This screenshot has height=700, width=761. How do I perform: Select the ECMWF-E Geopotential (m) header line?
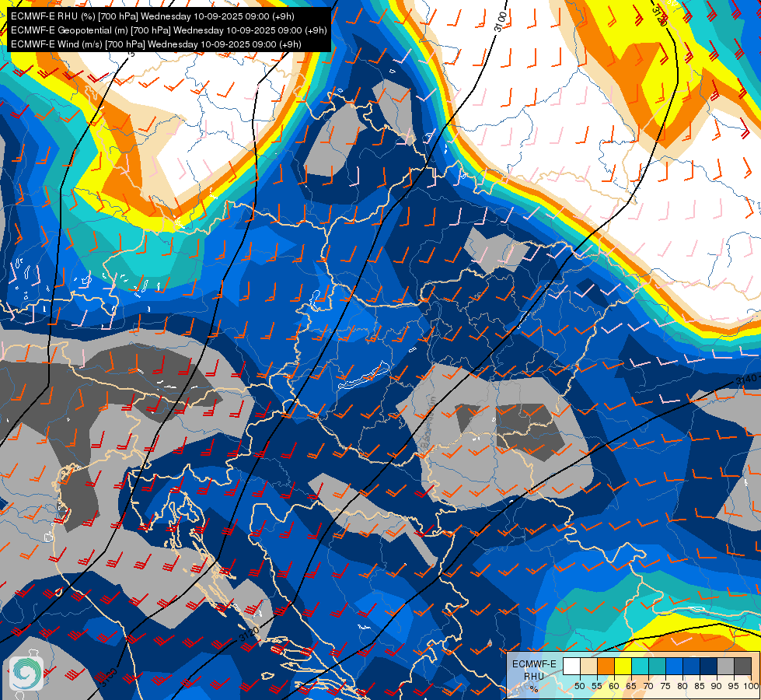[x=169, y=30]
